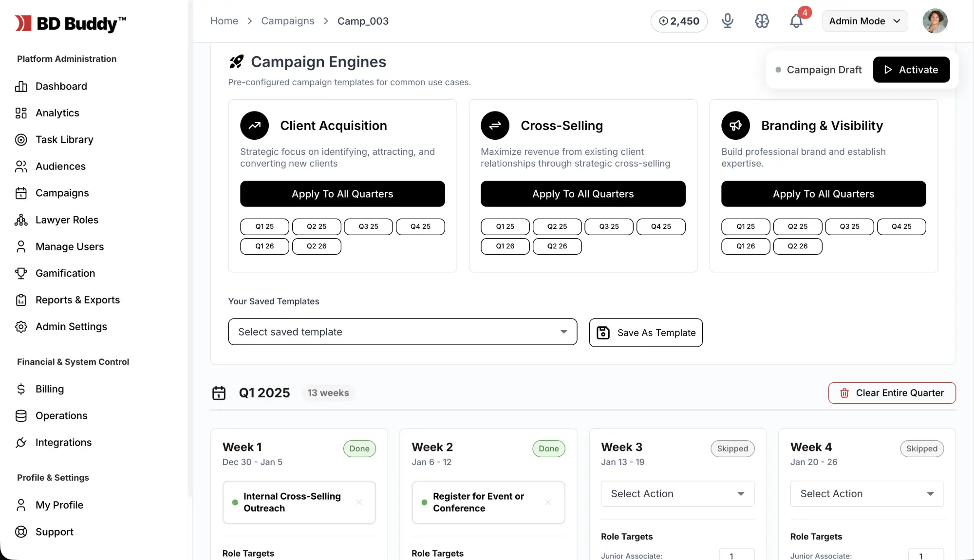
Task: Open the Select saved template dropdown
Action: [402, 332]
